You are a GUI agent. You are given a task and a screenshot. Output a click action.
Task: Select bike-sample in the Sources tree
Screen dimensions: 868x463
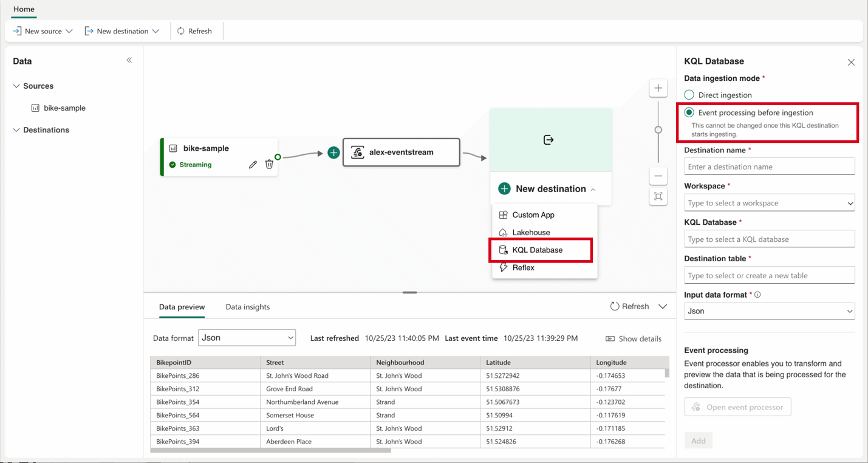tap(64, 108)
